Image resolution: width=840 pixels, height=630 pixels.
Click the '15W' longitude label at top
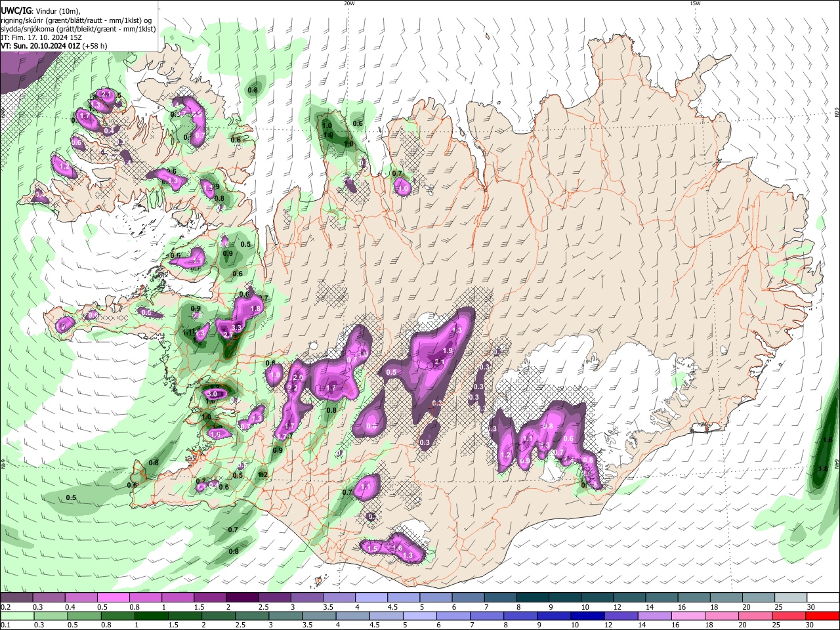(x=695, y=3)
